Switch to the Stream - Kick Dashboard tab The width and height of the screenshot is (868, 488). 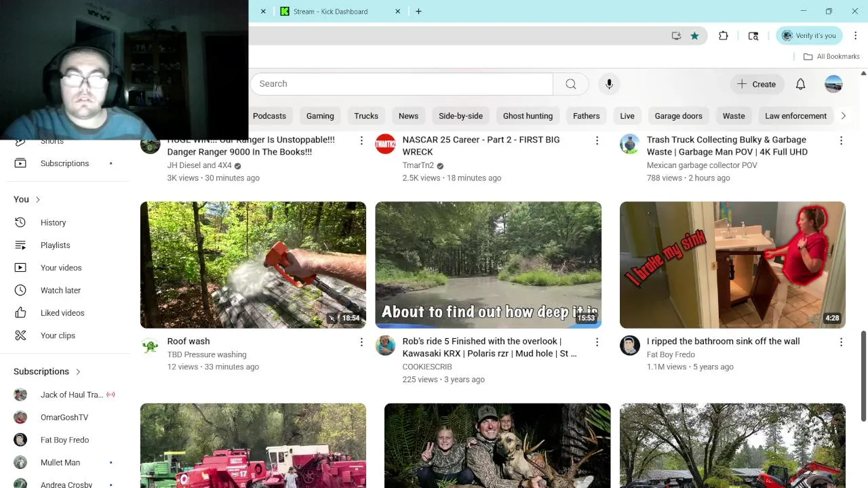point(331,12)
